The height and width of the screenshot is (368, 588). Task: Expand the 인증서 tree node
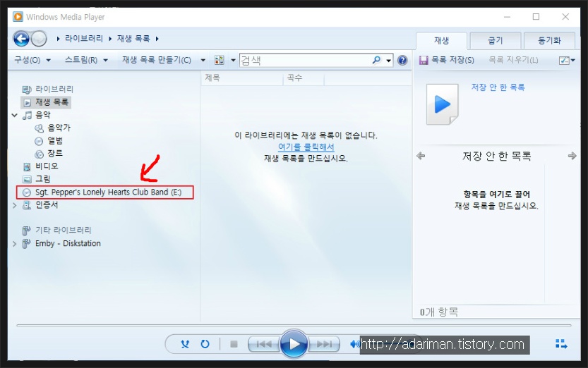point(14,205)
